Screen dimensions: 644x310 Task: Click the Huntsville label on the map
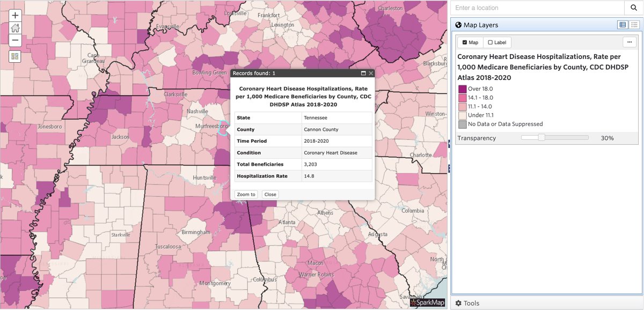tap(204, 178)
